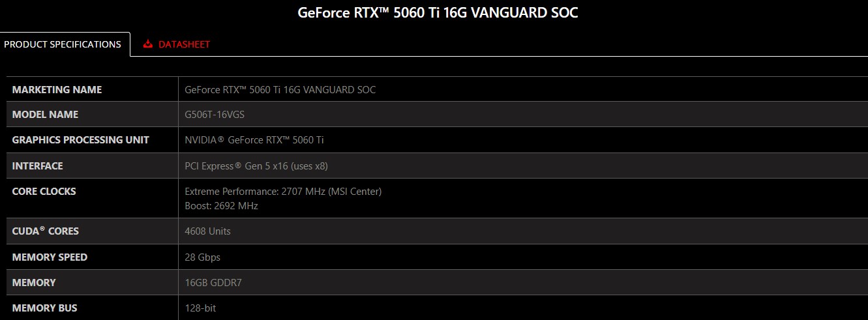Click the marketing name value in the table

click(280, 89)
